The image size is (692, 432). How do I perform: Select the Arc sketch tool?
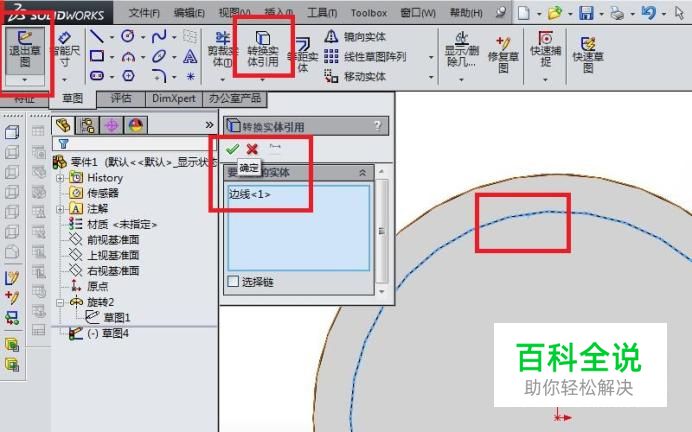coord(128,56)
